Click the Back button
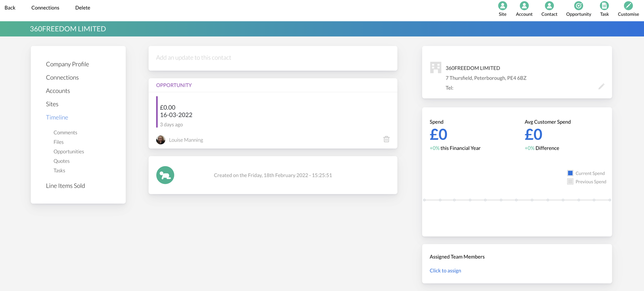644x291 pixels. coord(10,8)
